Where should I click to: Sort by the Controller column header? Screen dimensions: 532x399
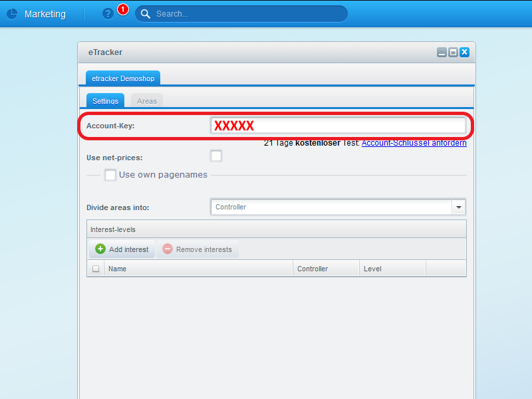coord(326,269)
